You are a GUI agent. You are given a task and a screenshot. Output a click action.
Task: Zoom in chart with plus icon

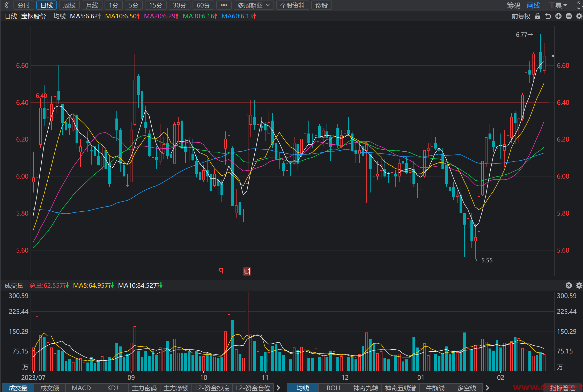tap(558, 16)
